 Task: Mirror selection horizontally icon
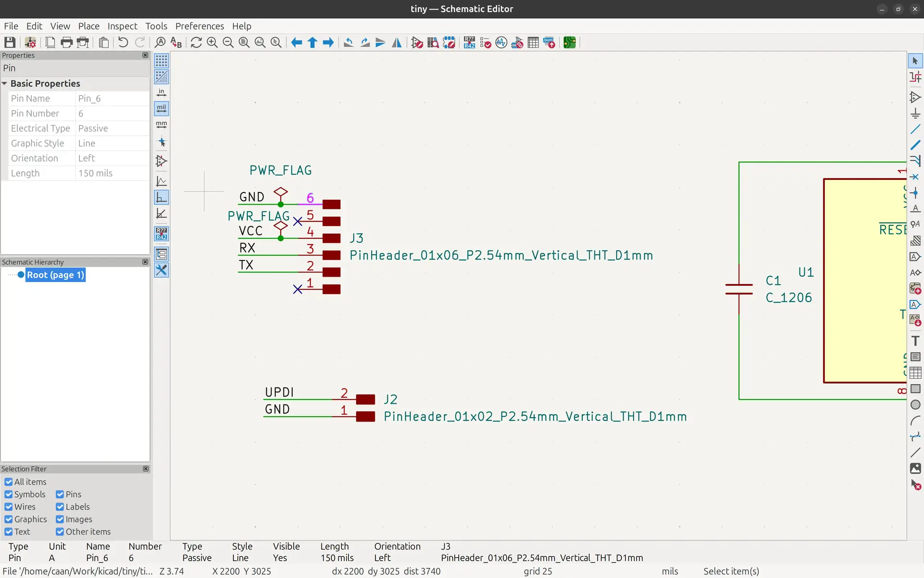(x=397, y=42)
